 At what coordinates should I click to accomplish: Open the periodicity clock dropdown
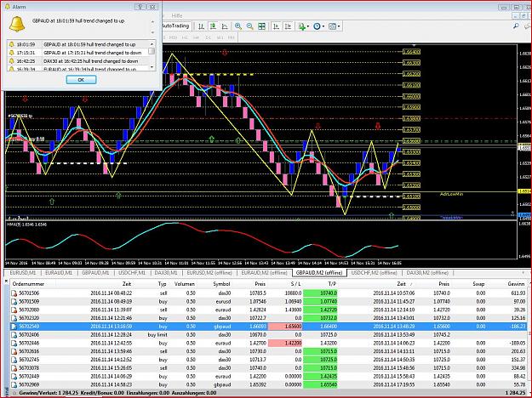point(319,26)
